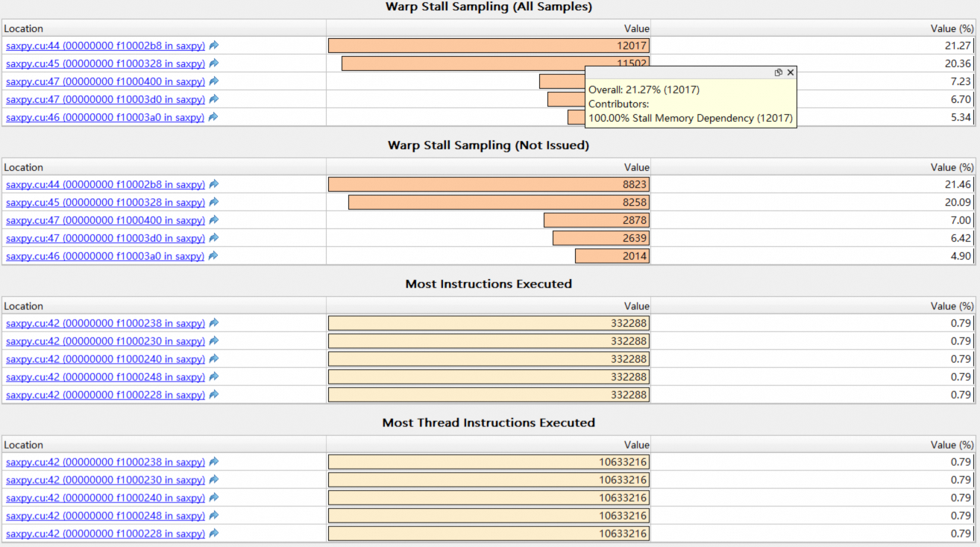
Task: Click the 2014 value bar in Not Issued table
Action: (x=612, y=256)
